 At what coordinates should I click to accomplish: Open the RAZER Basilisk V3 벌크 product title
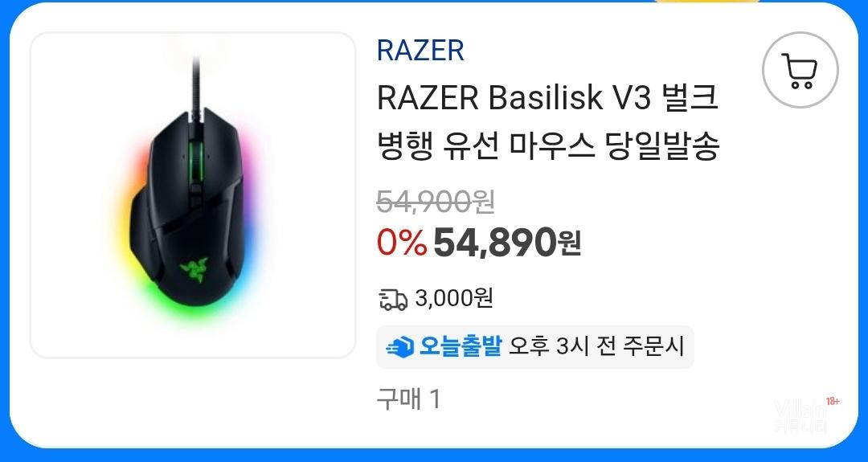[547, 98]
